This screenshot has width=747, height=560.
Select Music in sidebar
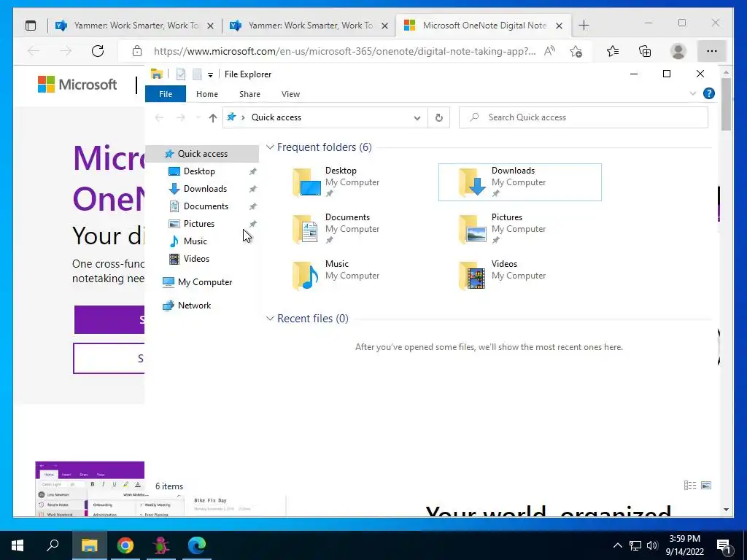196,241
